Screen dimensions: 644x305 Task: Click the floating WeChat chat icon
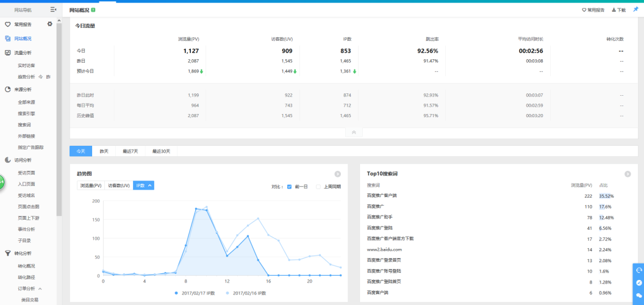point(639,295)
